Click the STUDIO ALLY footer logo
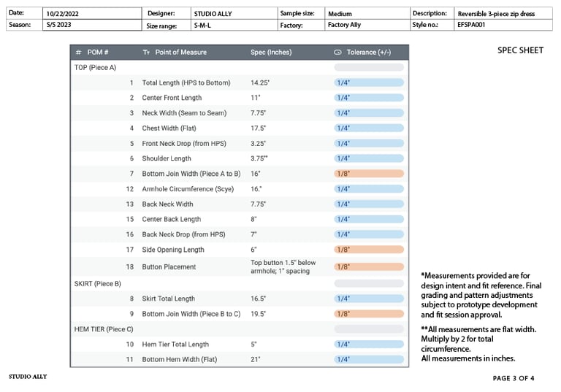561x392 pixels. [28, 377]
